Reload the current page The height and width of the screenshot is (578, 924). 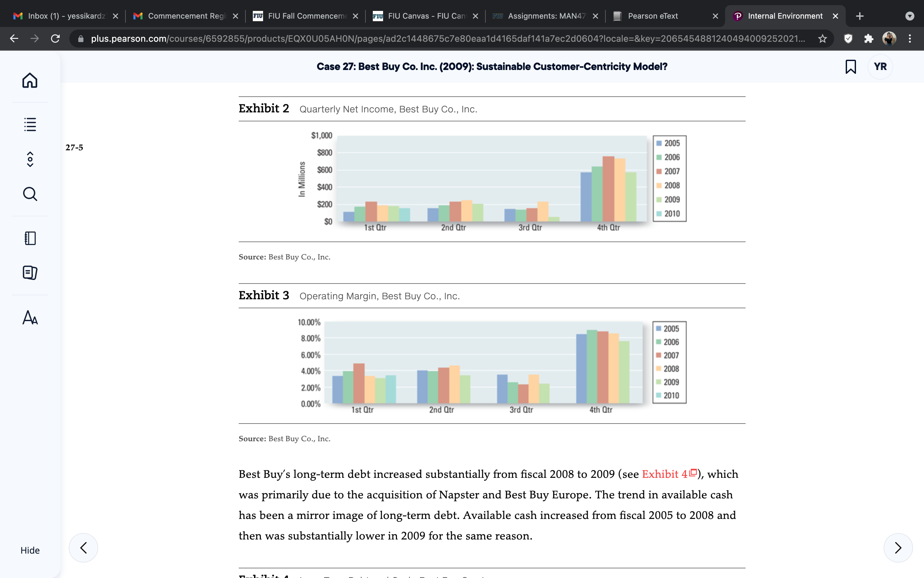click(x=56, y=39)
